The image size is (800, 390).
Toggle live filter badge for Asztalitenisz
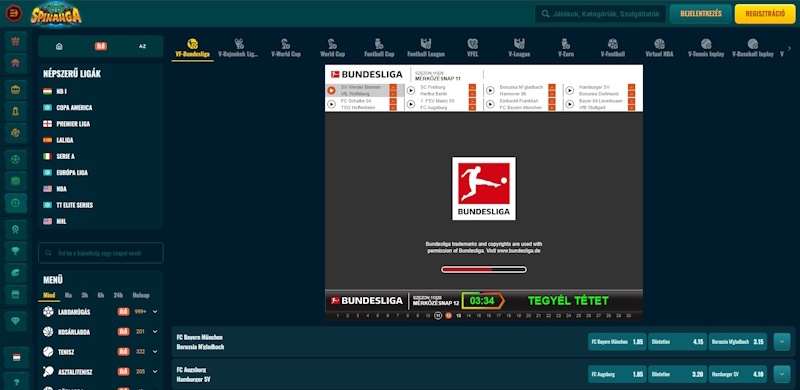123,372
